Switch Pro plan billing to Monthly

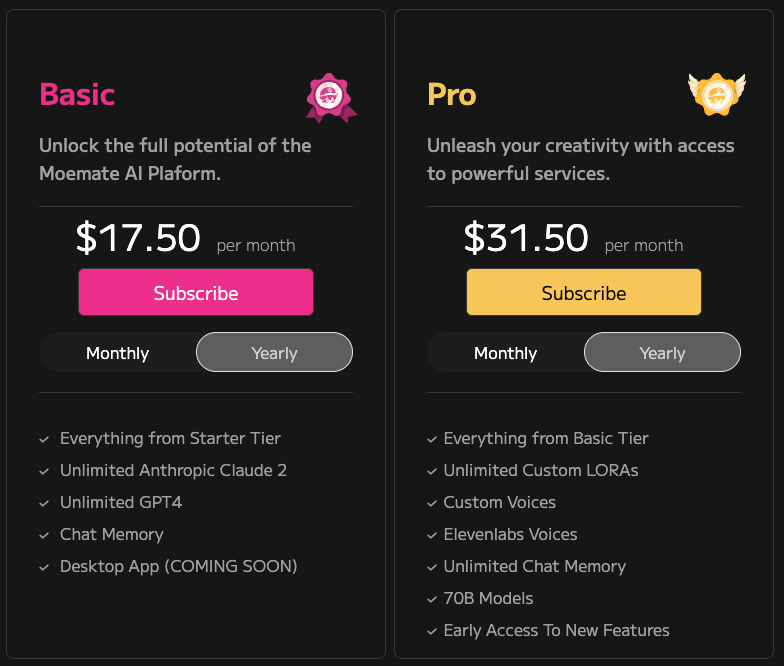tap(505, 353)
